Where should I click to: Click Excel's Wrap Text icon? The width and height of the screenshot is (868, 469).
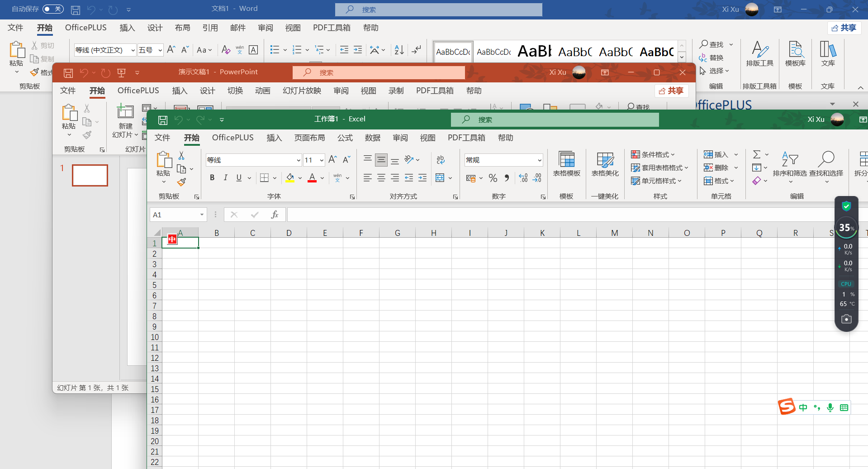tap(441, 159)
